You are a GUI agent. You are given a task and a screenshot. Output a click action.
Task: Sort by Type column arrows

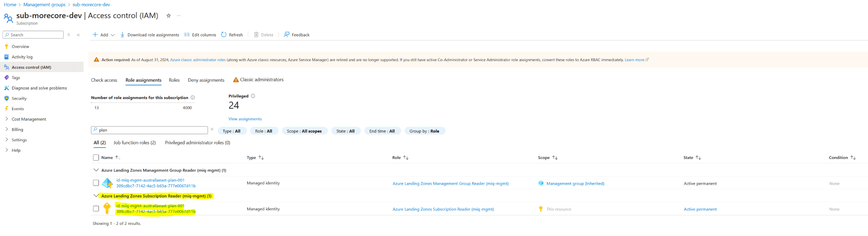tap(261, 158)
